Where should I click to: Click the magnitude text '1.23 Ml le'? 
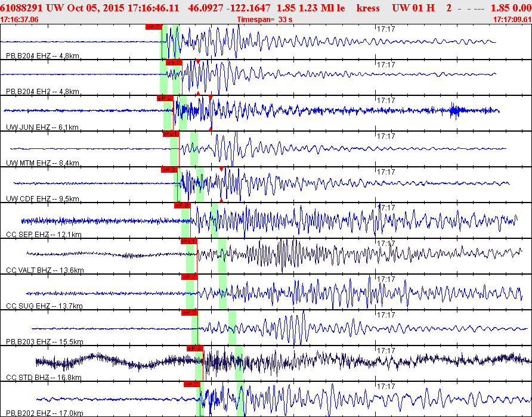pos(321,8)
